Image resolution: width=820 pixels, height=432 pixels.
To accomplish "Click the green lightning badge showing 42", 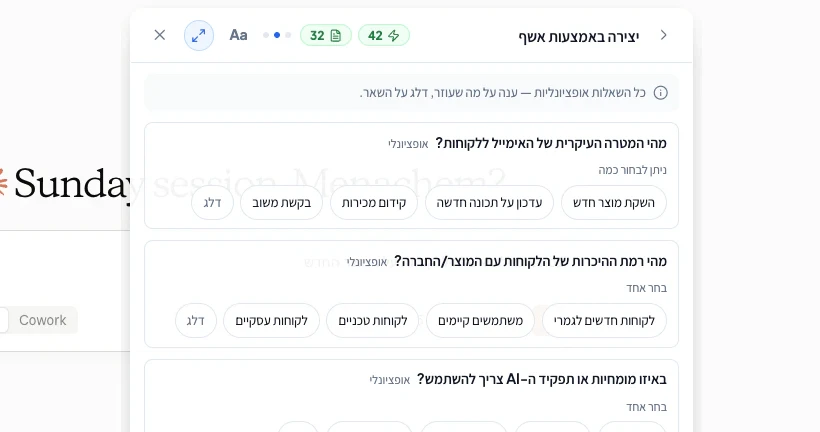I will pos(384,36).
